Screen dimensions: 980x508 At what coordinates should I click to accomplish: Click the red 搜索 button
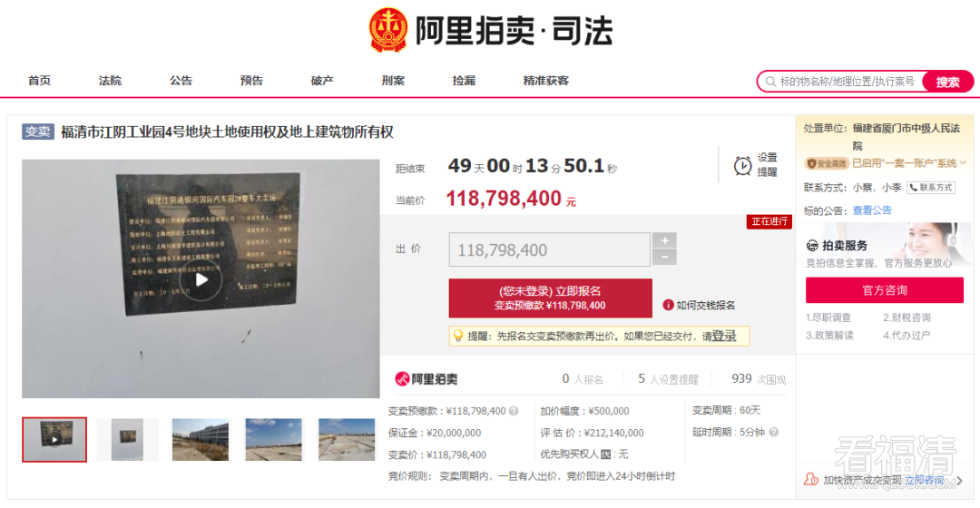pyautogui.click(x=947, y=82)
